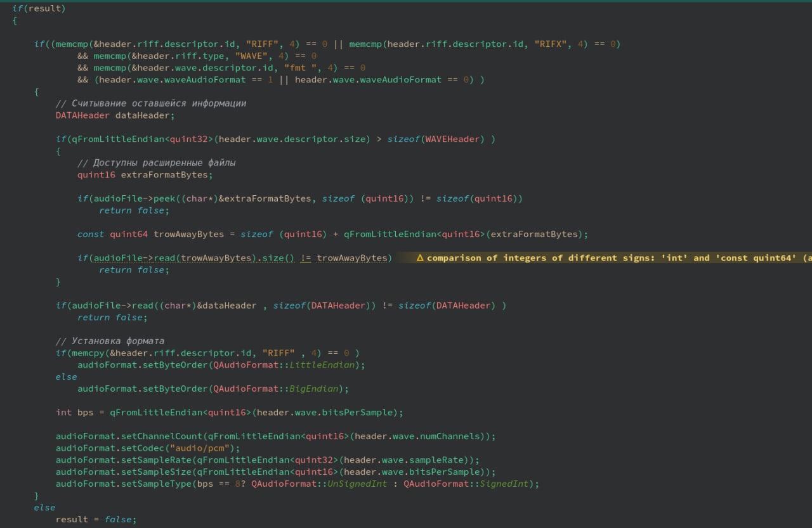Image resolution: width=812 pixels, height=528 pixels.
Task: Click the 'quint16 extraFormatBytes;' declaration
Action: coord(145,175)
